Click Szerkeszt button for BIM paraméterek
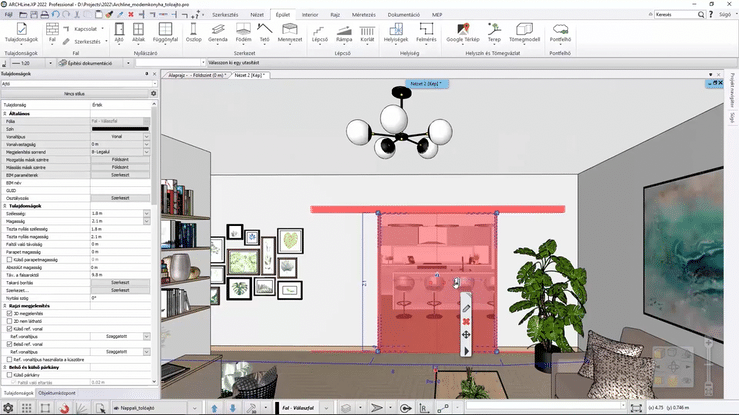Screen dimensions: 739x415 click(x=120, y=175)
